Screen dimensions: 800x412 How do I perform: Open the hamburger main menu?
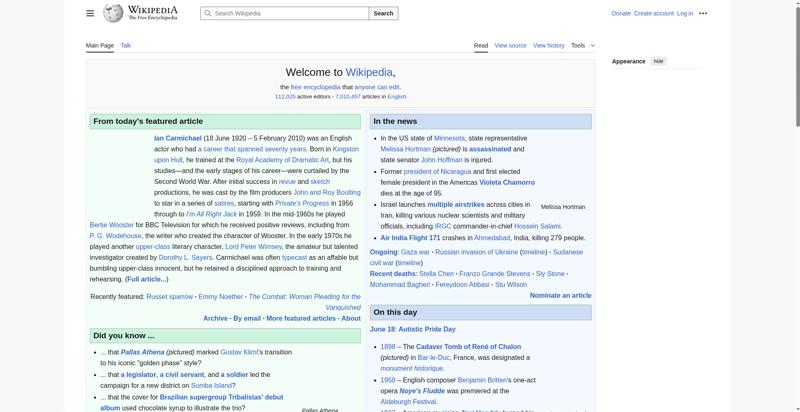tap(90, 13)
